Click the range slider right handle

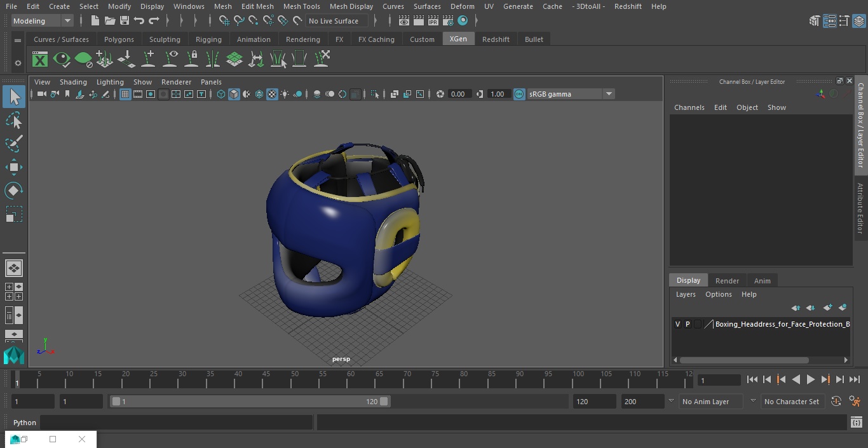coord(384,402)
